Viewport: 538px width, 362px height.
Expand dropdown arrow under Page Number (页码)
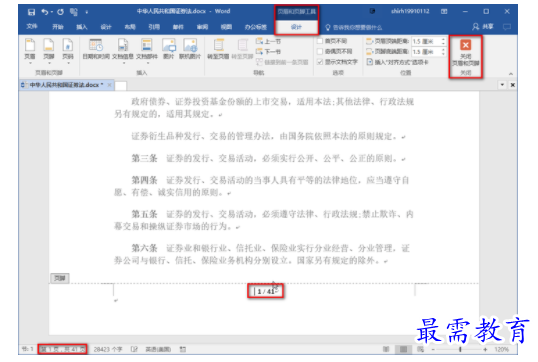[x=68, y=63]
